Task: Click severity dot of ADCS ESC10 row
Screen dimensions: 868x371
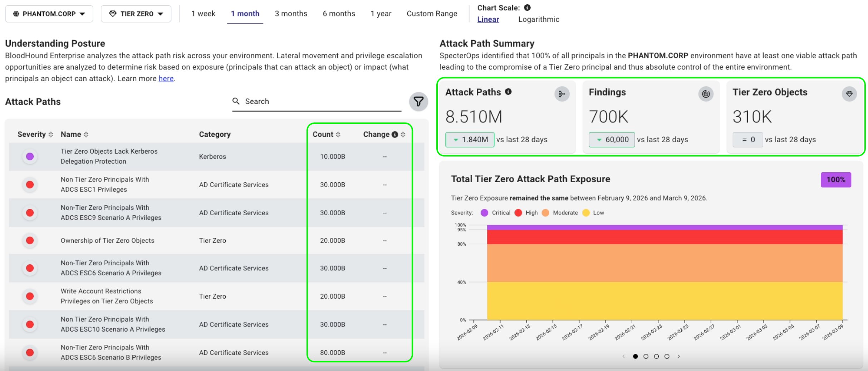Action: pyautogui.click(x=30, y=324)
